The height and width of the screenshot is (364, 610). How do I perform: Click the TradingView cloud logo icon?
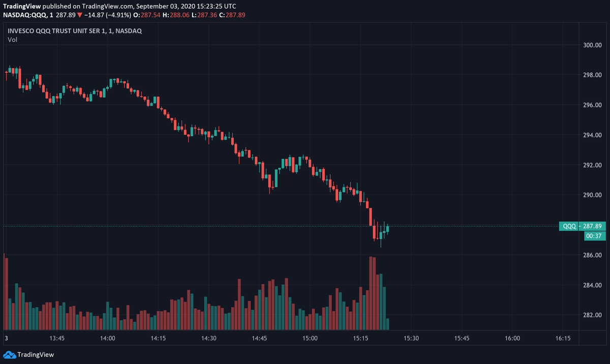coord(9,354)
